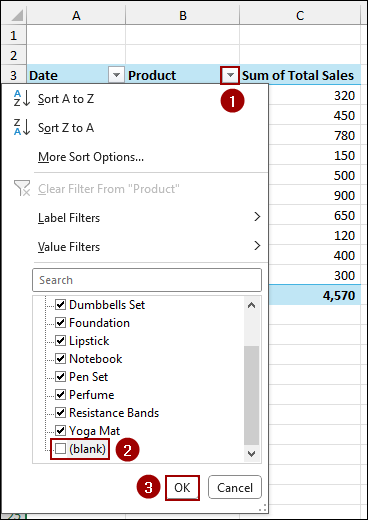The image size is (368, 520).
Task: Select column C header
Action: coord(300,15)
